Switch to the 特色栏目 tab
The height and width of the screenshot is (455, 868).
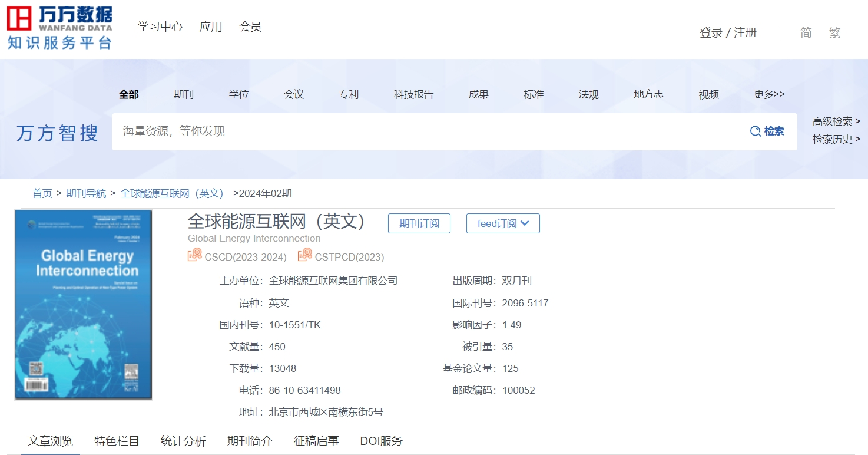(117, 441)
